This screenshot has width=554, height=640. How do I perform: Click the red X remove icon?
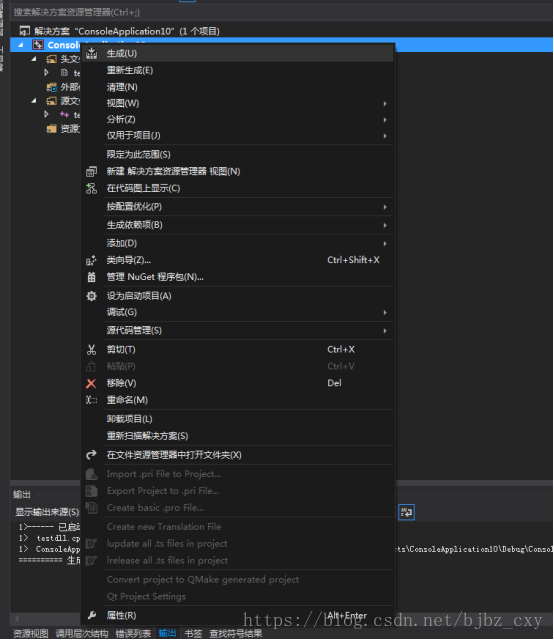click(91, 383)
